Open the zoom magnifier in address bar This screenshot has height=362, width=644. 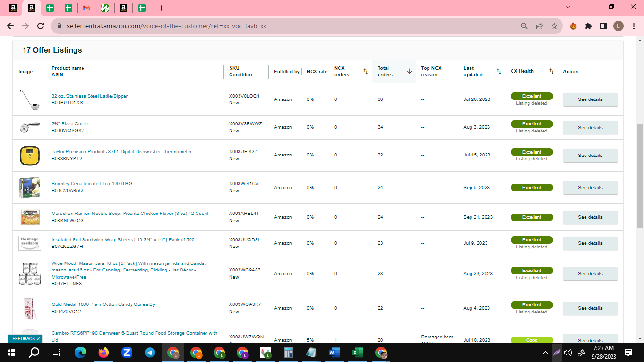(x=524, y=26)
